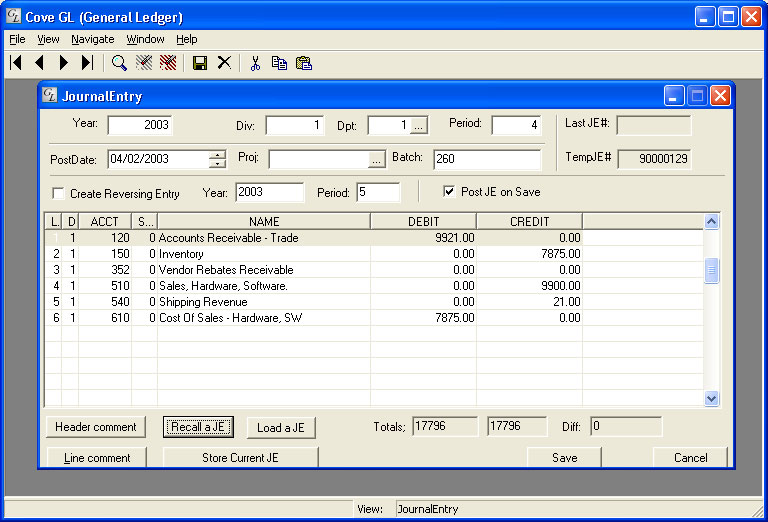Image resolution: width=768 pixels, height=522 pixels.
Task: Select Vendor Rebates Receivable row
Action: (374, 270)
